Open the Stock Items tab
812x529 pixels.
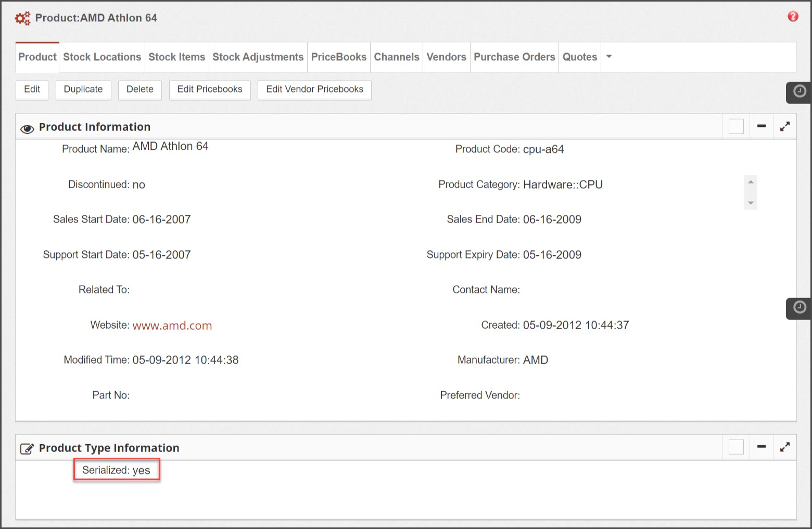(177, 57)
